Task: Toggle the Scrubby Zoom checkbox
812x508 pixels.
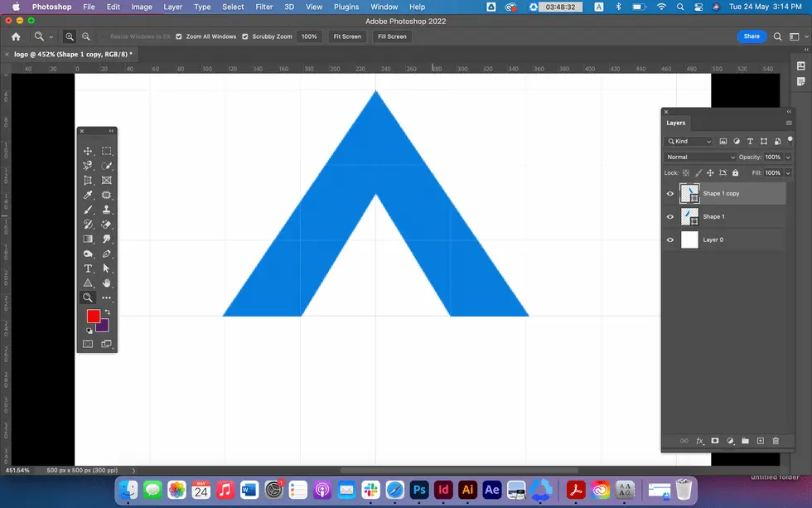Action: click(244, 36)
